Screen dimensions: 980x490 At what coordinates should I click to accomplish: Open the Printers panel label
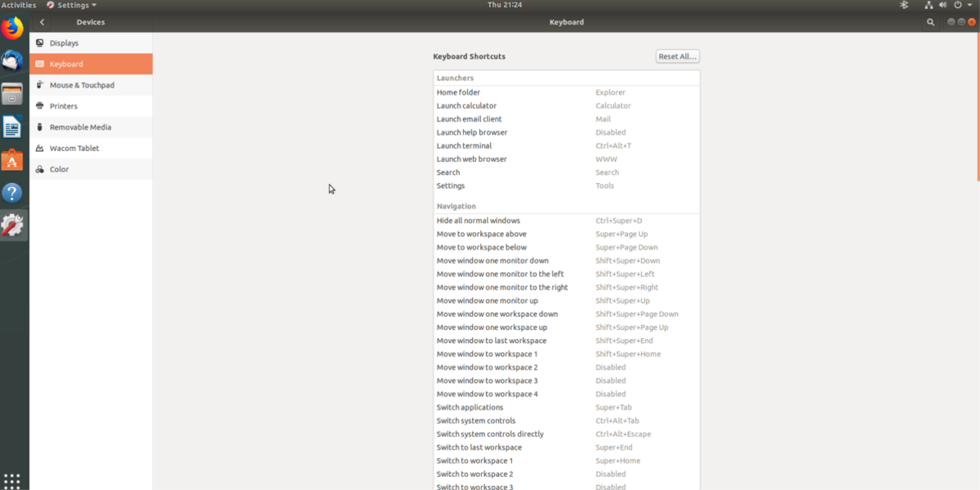[x=64, y=106]
